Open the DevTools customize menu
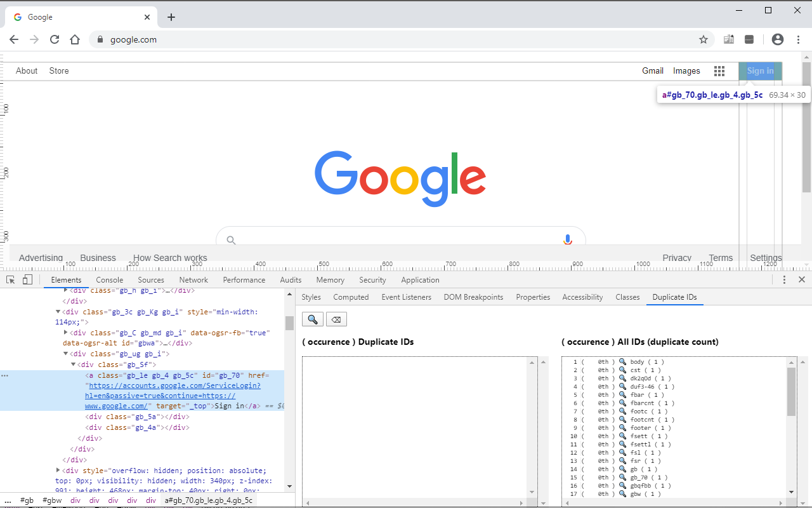 (x=784, y=279)
